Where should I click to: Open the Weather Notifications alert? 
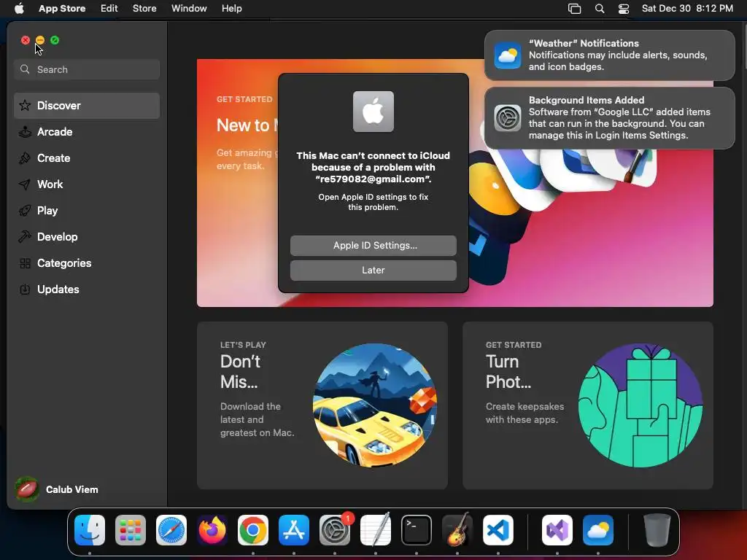coord(609,55)
